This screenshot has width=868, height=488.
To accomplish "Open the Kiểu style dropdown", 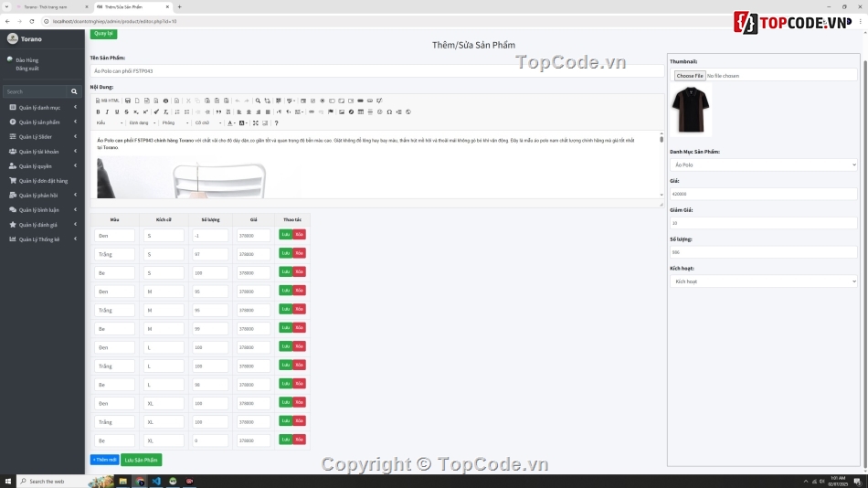I will (x=110, y=123).
